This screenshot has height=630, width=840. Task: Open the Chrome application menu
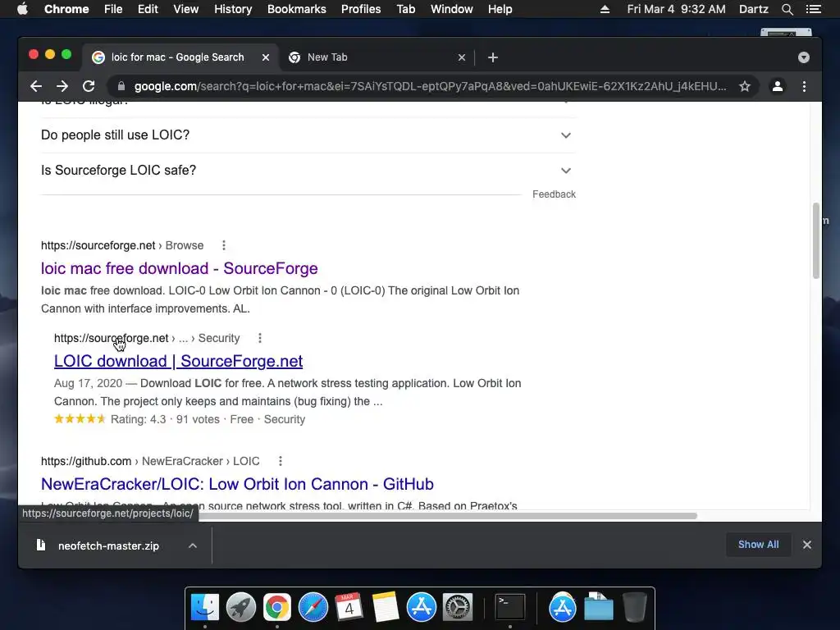tap(66, 9)
